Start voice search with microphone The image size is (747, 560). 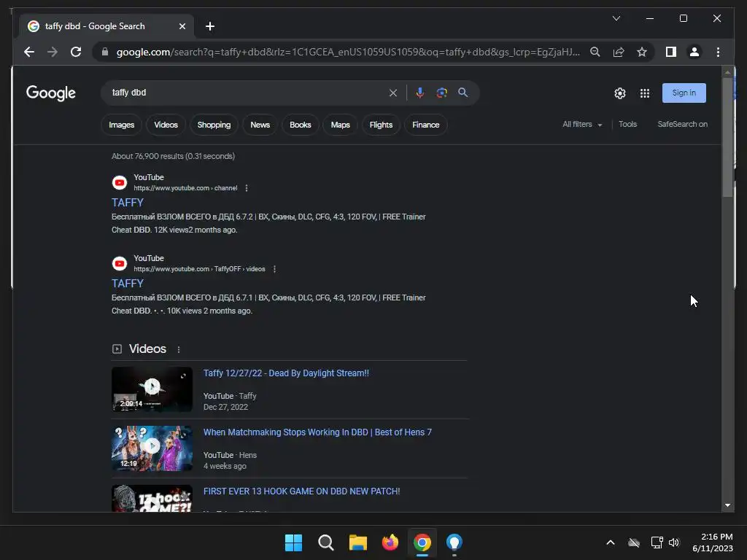click(419, 93)
